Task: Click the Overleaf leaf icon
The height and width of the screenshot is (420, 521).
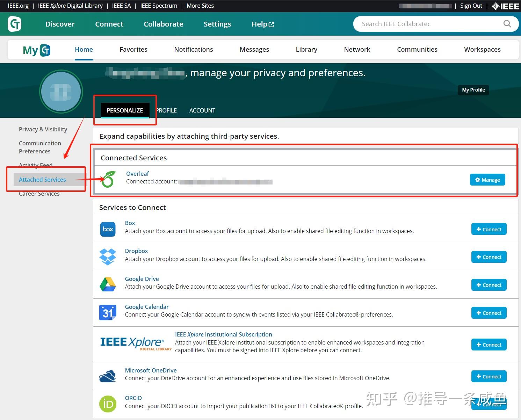Action: tap(108, 179)
